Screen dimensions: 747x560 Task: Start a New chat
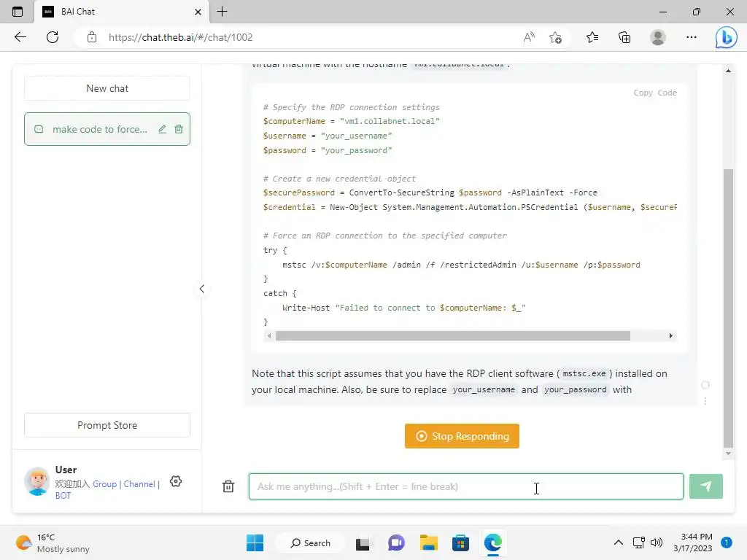(x=107, y=88)
